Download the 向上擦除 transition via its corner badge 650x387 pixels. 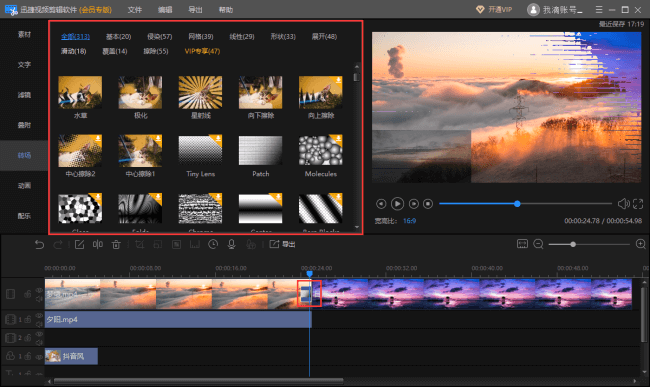[x=339, y=80]
